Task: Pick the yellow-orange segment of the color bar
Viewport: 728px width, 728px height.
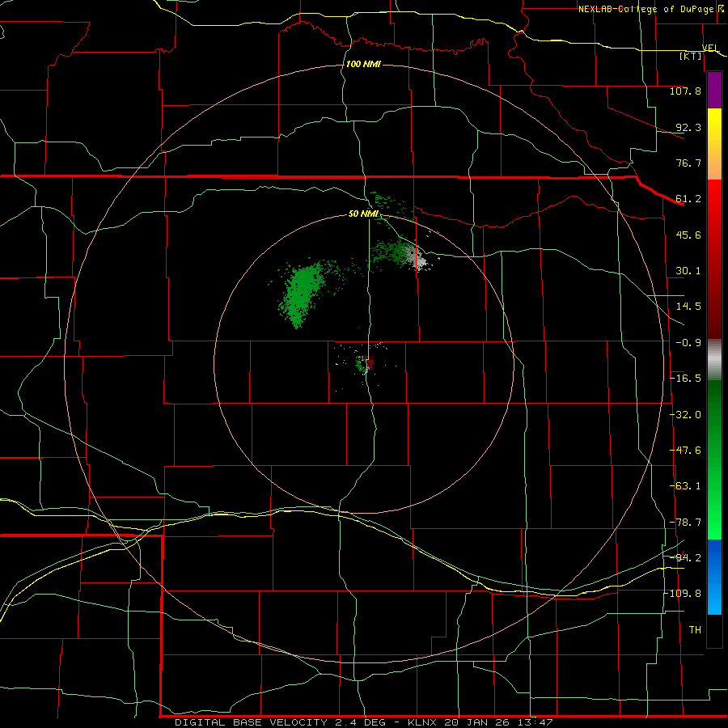Action: pyautogui.click(x=714, y=144)
